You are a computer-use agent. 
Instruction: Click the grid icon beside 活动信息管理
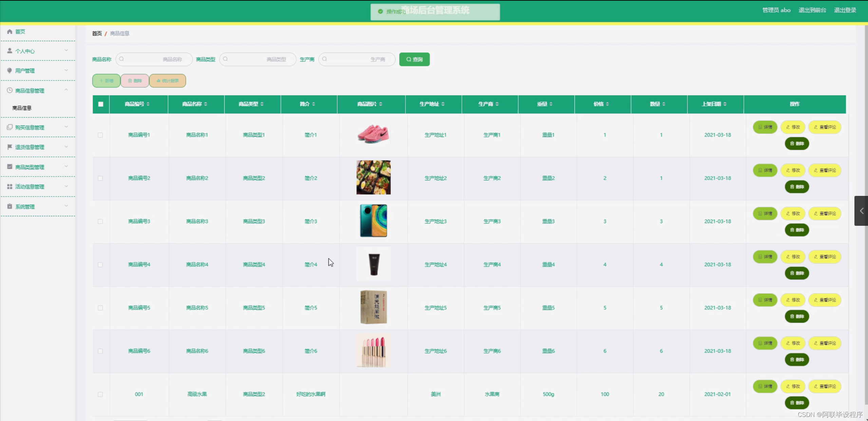[10, 186]
